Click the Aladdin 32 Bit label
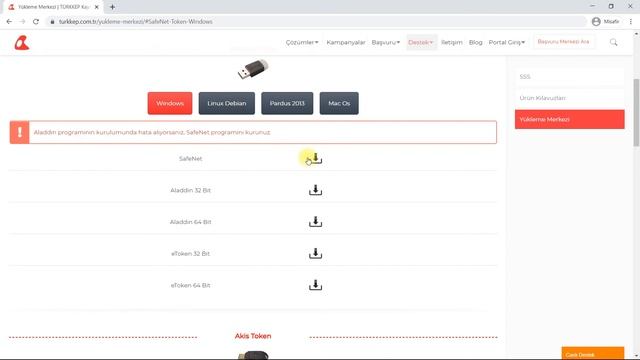 [191, 190]
